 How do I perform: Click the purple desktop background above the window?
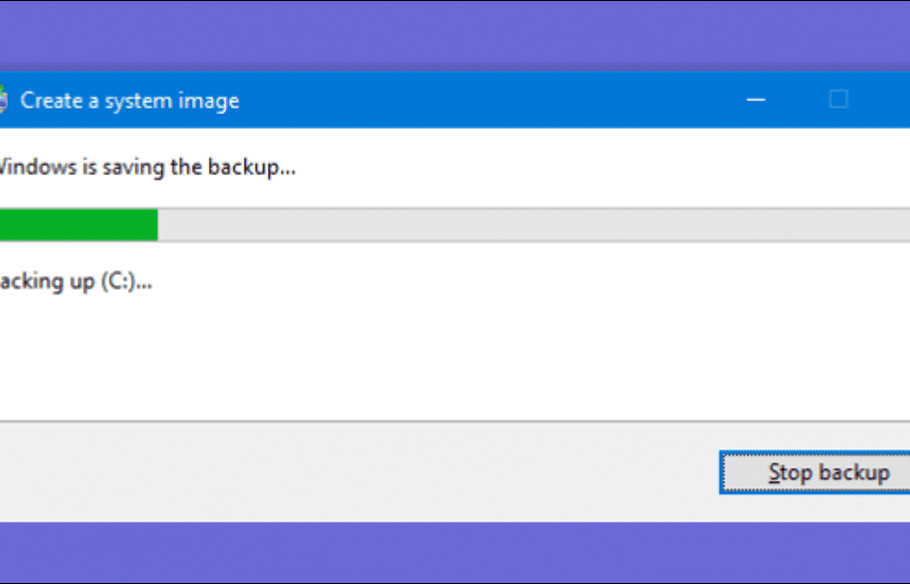pyautogui.click(x=455, y=32)
